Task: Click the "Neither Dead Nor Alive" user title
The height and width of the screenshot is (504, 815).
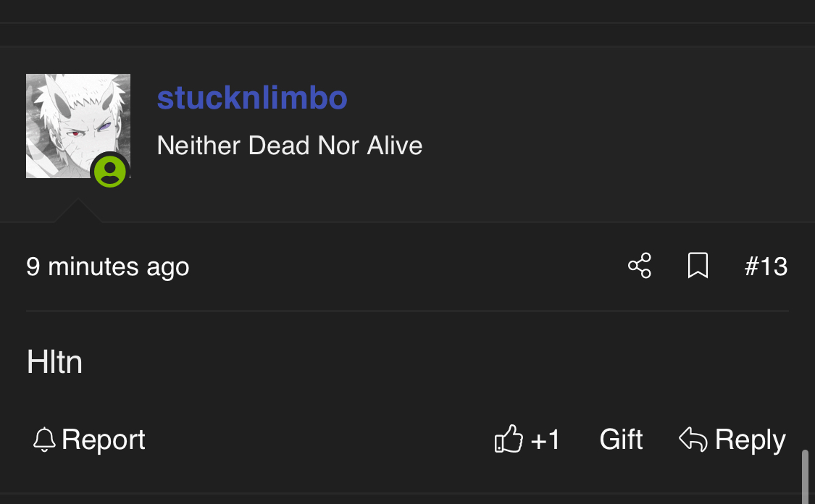Action: pos(290,146)
